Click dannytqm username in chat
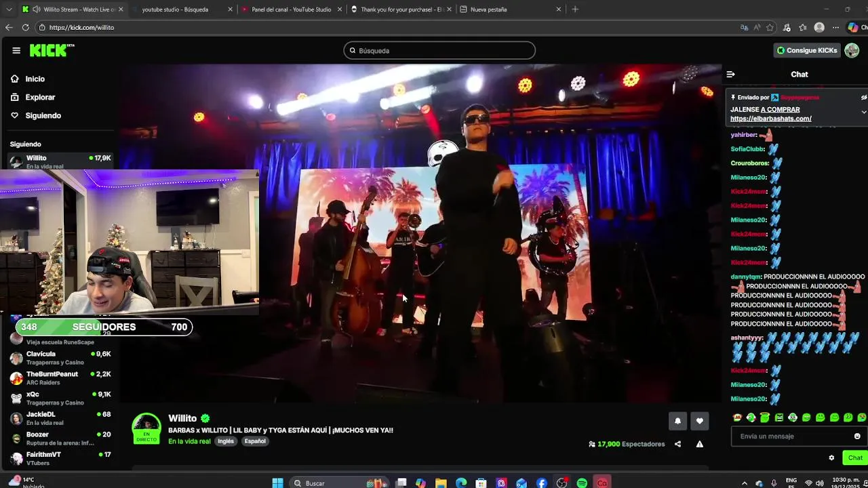This screenshot has height=488, width=868. click(745, 277)
